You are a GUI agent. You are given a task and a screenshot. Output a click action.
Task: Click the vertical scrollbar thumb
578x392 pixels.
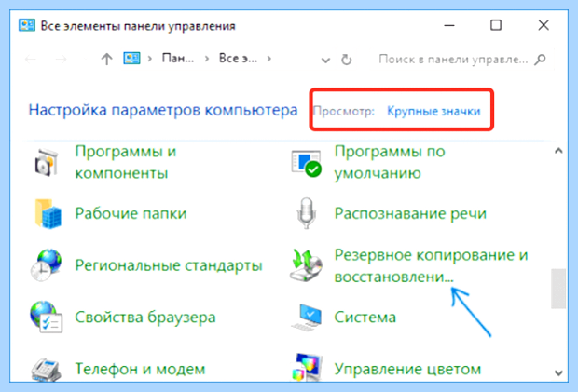[558, 289]
